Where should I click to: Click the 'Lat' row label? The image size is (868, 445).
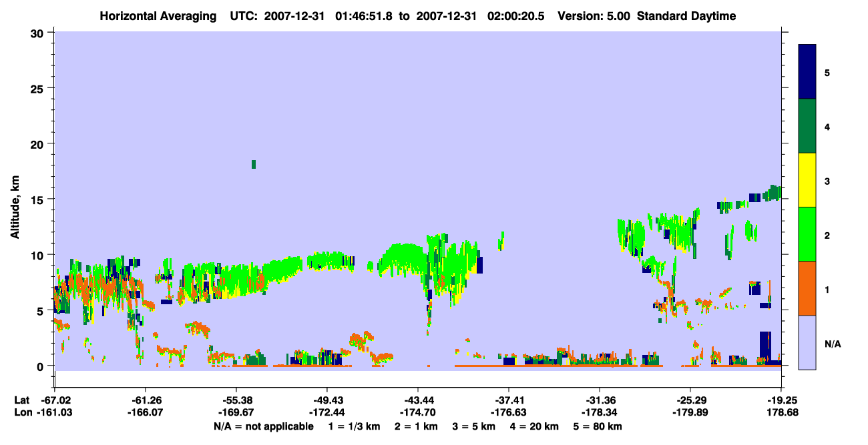click(21, 400)
